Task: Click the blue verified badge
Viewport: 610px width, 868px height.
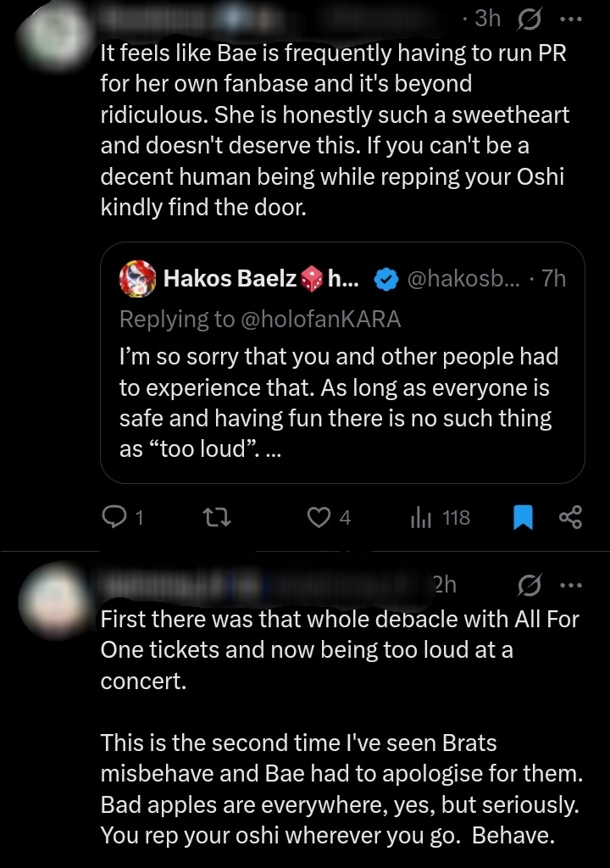Action: pos(385,278)
